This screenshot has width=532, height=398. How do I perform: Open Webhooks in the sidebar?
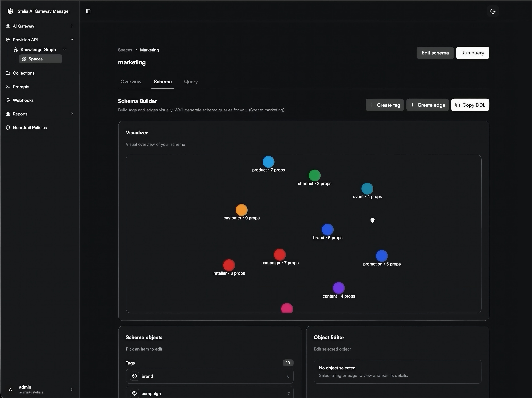tap(23, 100)
